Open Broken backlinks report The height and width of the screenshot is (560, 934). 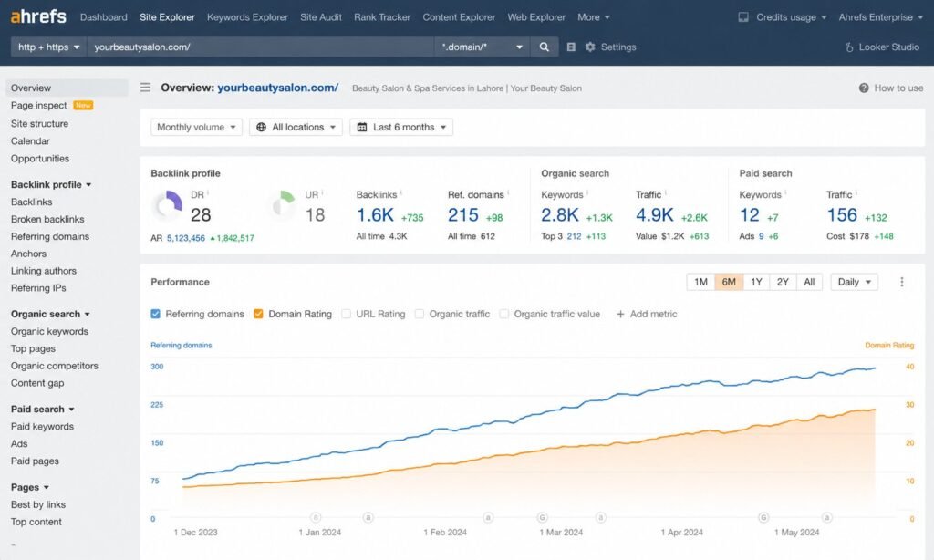coord(47,219)
